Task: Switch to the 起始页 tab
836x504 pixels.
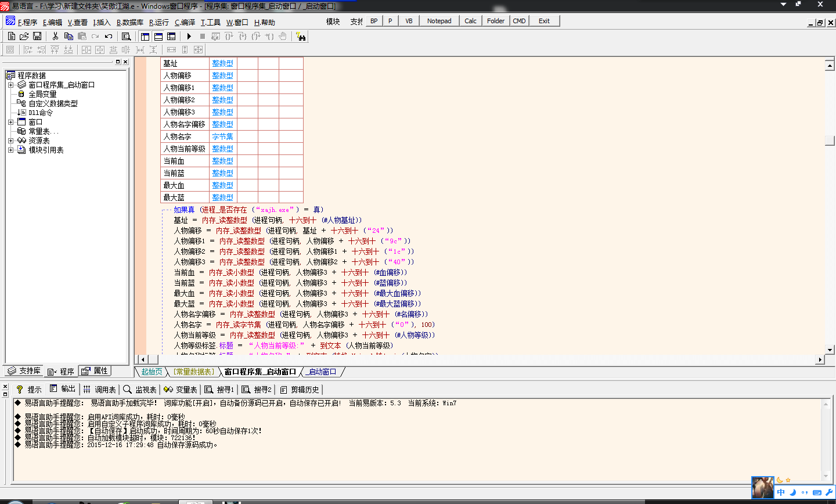Action: coord(152,372)
